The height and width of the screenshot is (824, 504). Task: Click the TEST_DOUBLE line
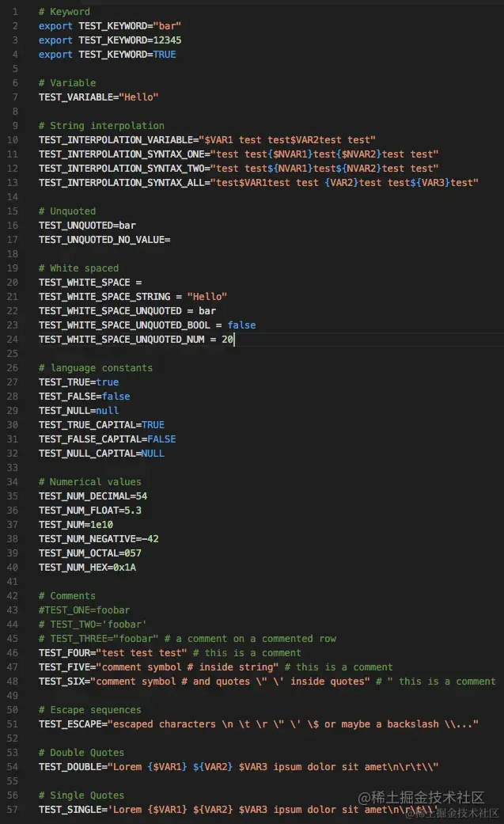tap(239, 766)
